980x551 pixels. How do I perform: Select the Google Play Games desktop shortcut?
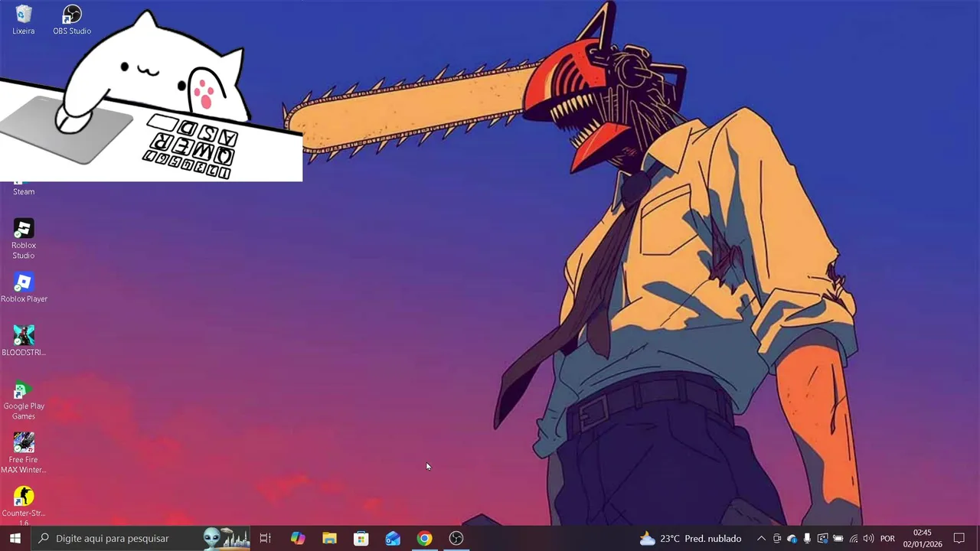tap(24, 401)
